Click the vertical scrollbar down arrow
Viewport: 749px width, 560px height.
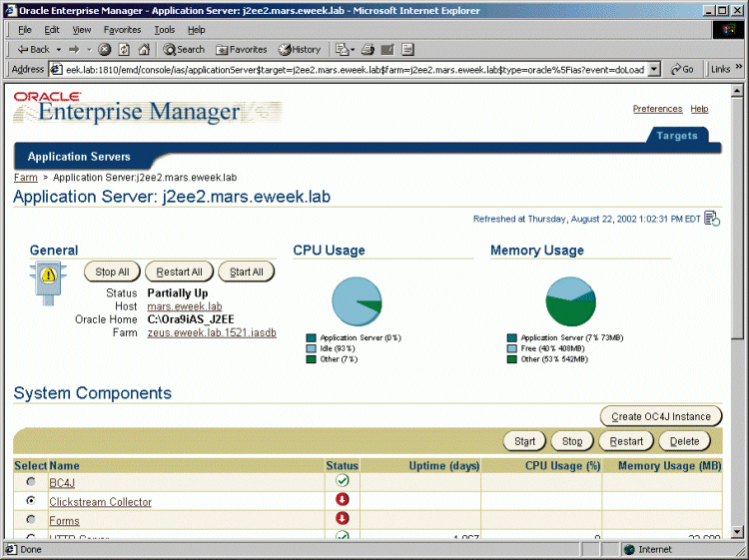coord(739,531)
